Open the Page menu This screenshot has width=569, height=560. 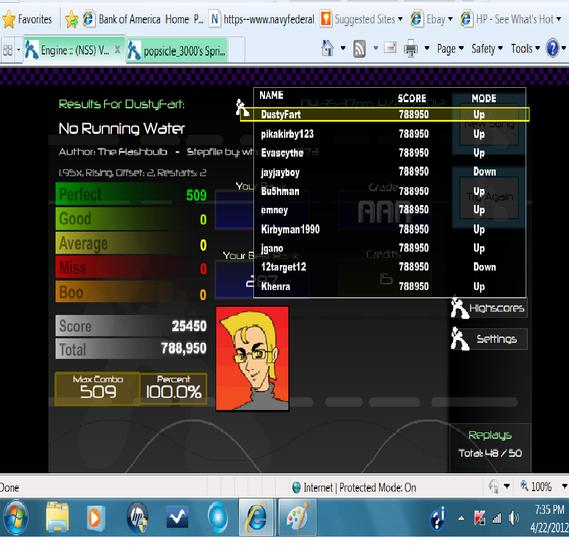point(450,49)
